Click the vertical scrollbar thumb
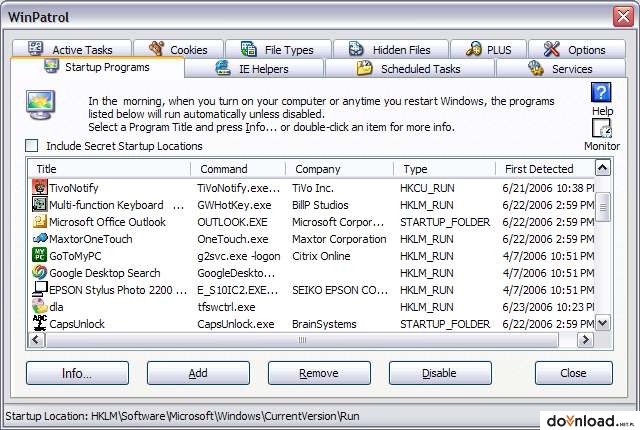Viewport: 640px width, 430px height. click(x=603, y=207)
